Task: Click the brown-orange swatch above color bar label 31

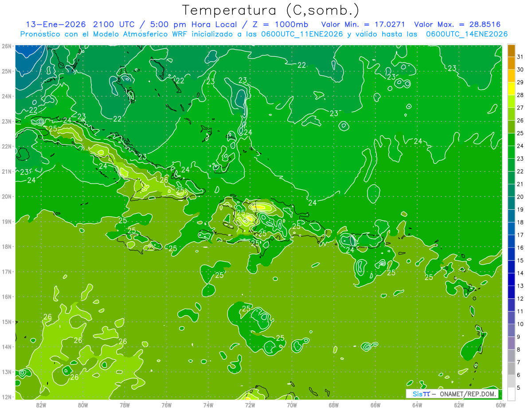Action: [x=511, y=51]
